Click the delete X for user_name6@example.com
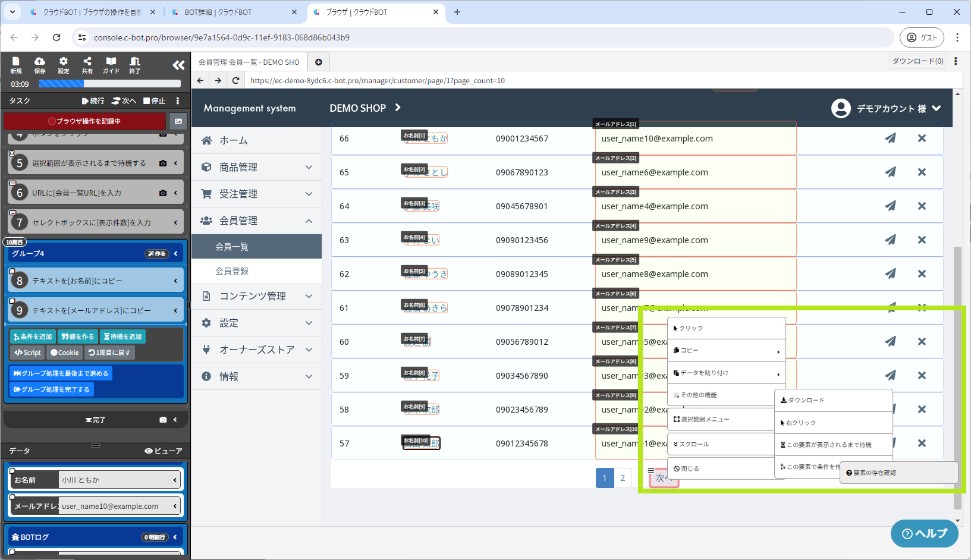The width and height of the screenshot is (971, 560). pos(922,172)
